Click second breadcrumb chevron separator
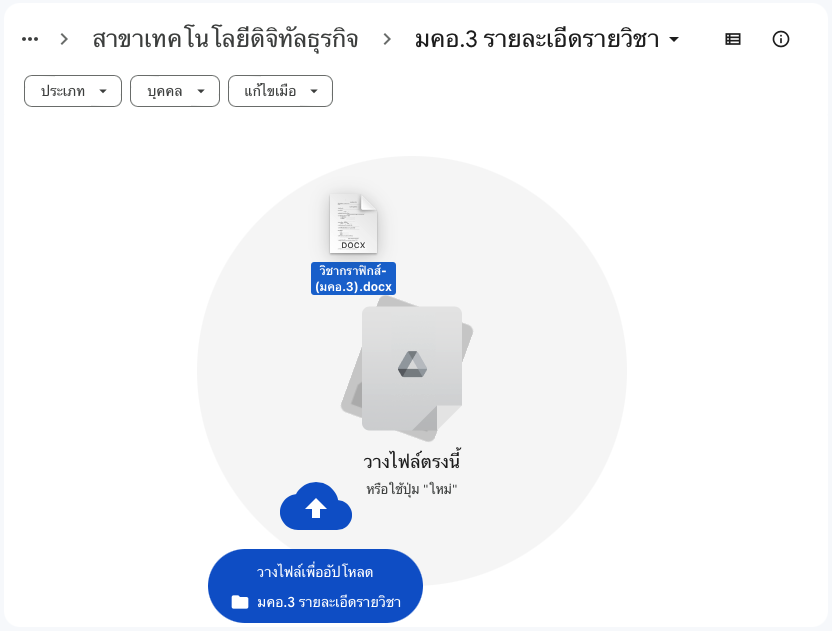The width and height of the screenshot is (832, 631). click(x=387, y=39)
